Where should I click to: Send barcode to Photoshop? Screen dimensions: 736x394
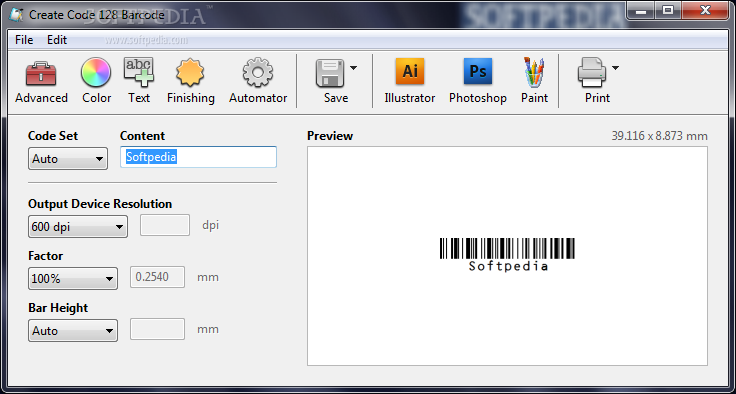tap(478, 81)
